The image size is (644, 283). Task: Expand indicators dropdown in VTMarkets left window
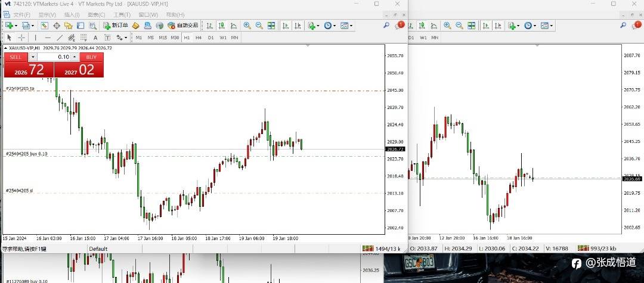click(318, 26)
